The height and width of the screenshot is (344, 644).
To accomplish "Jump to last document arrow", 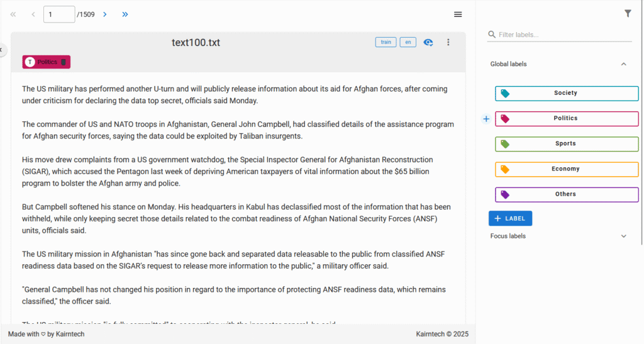I will (x=125, y=14).
